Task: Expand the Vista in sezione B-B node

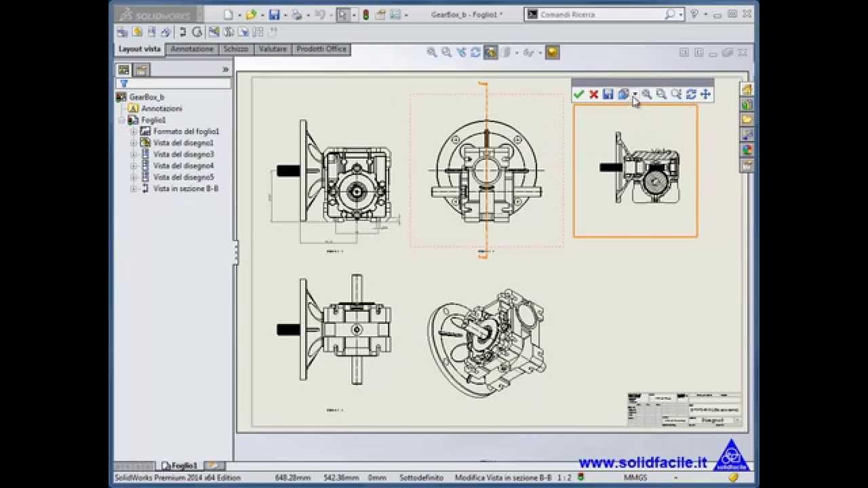Action: click(134, 189)
